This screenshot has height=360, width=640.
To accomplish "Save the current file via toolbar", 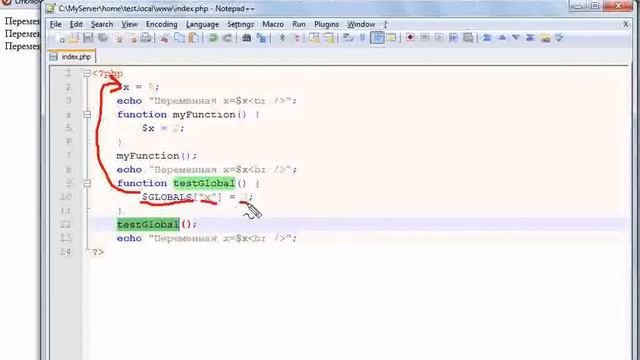I will click(x=88, y=38).
